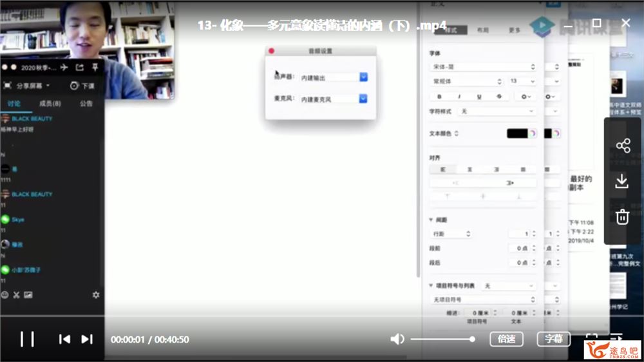Click the scissors screenshot icon in chat
Image resolution: width=644 pixels, height=362 pixels.
coord(17,294)
